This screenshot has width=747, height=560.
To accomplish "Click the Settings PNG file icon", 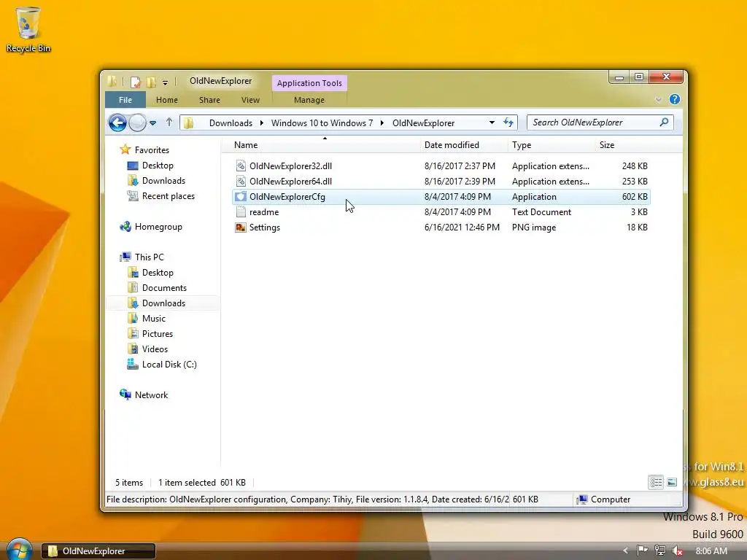I will (241, 227).
